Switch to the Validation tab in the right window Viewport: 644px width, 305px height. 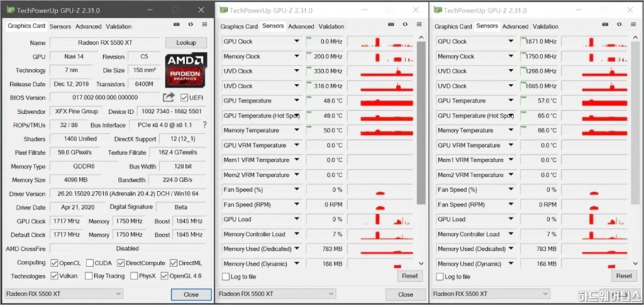click(x=545, y=26)
